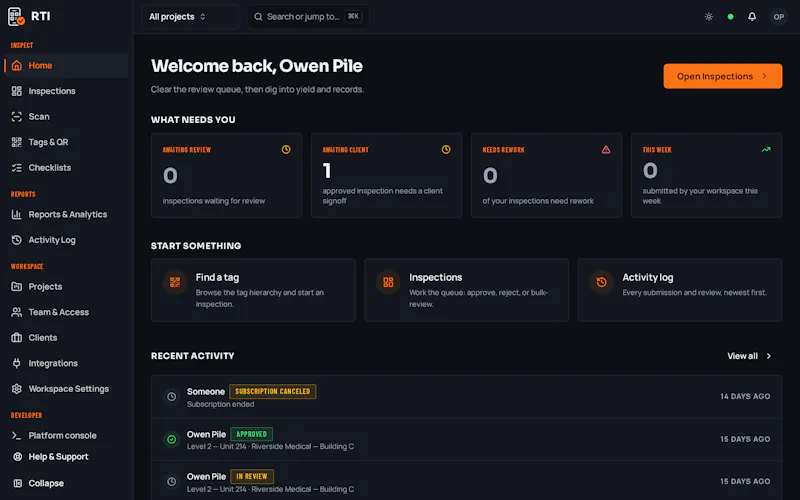Click the RTI logo icon

(16, 16)
